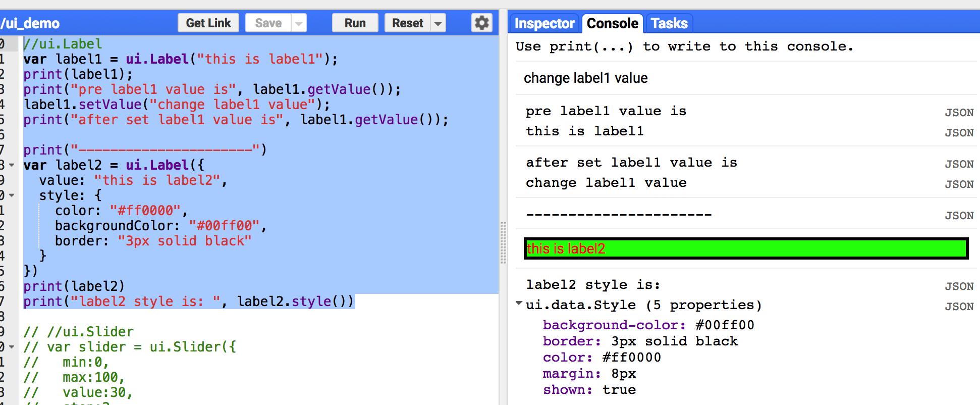Screen dimensions: 980x405
Task: Click JSON link beside "pre label1 value is"
Action: 959,113
